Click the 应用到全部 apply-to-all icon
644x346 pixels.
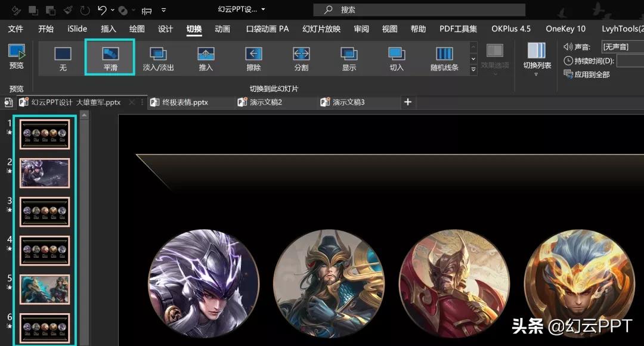click(568, 74)
